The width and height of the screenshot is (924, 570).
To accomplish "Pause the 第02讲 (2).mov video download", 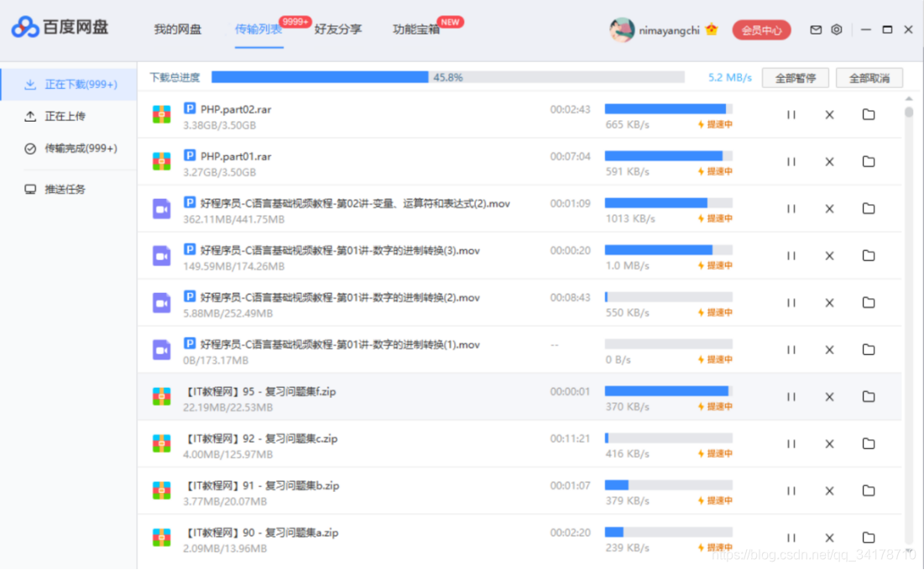I will click(x=791, y=209).
